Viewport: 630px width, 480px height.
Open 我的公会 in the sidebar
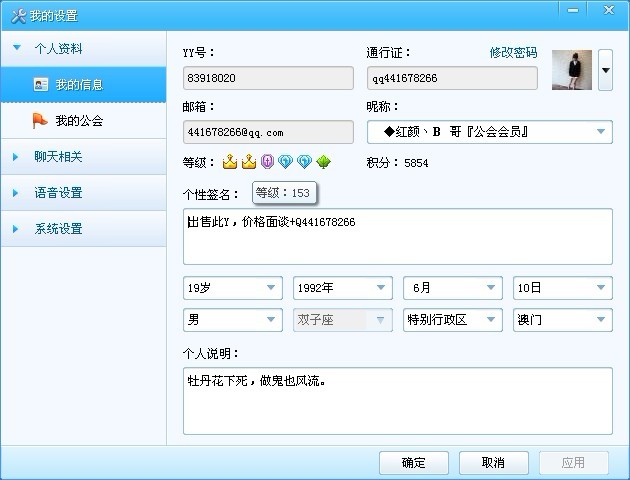pyautogui.click(x=84, y=121)
